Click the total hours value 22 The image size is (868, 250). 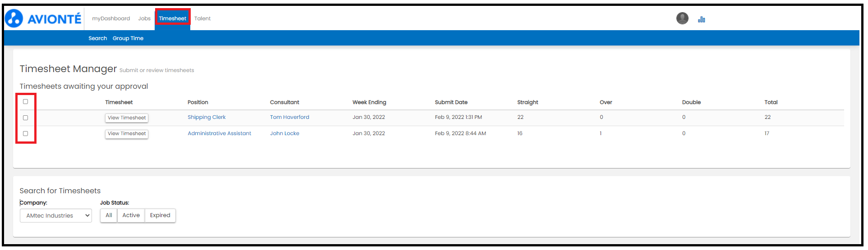coord(767,117)
